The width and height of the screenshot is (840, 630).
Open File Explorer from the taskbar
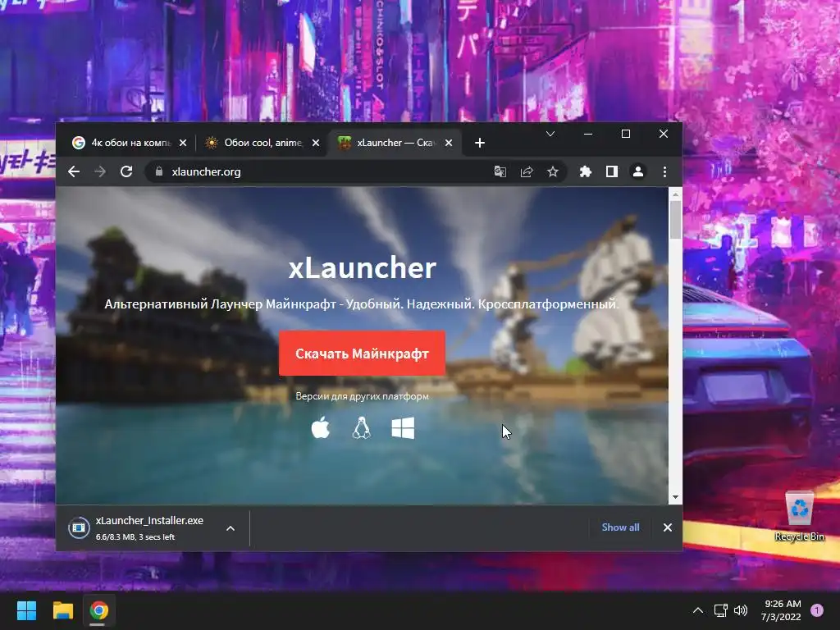(x=62, y=610)
